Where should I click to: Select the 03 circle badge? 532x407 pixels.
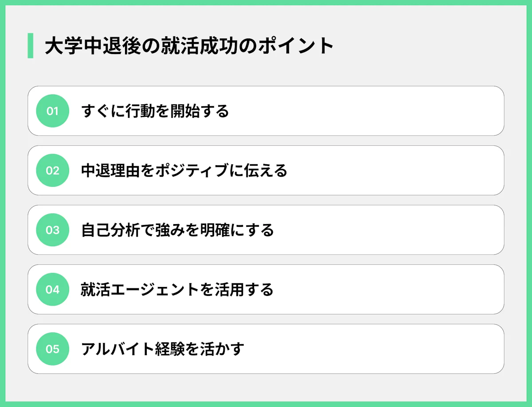[x=52, y=230]
